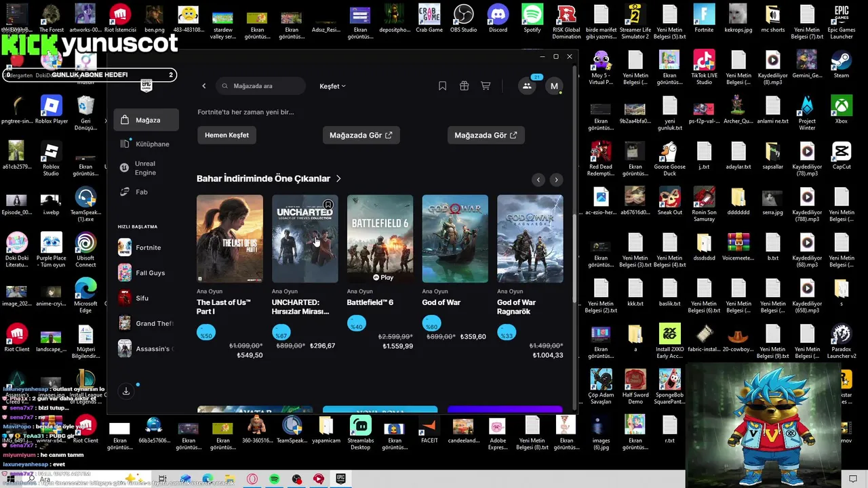Select the Geri Dönüşüm recycle bin icon
The height and width of the screenshot is (488, 868).
pyautogui.click(x=85, y=113)
